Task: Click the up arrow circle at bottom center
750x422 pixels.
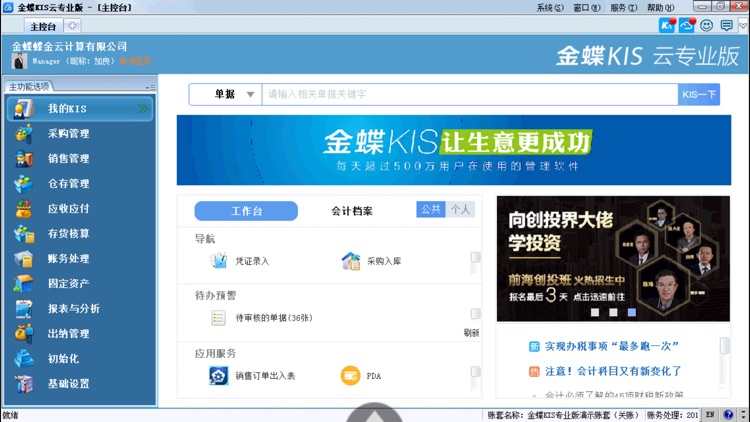Action: click(374, 412)
